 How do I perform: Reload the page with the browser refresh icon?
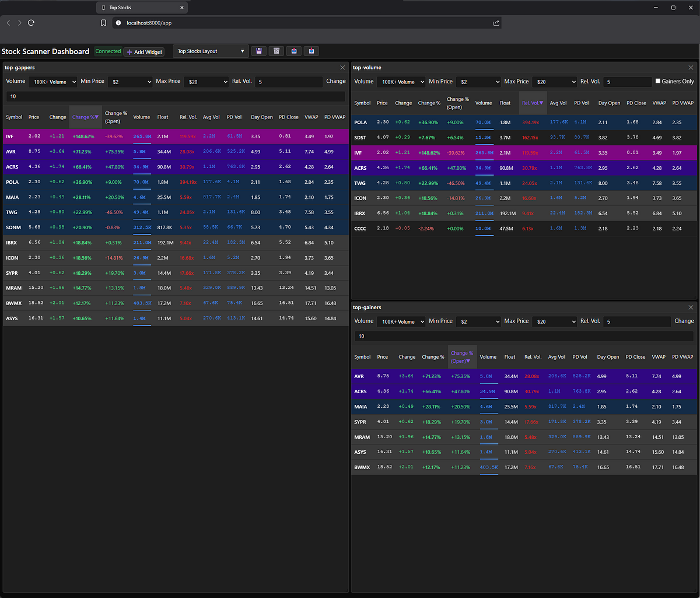click(x=32, y=23)
